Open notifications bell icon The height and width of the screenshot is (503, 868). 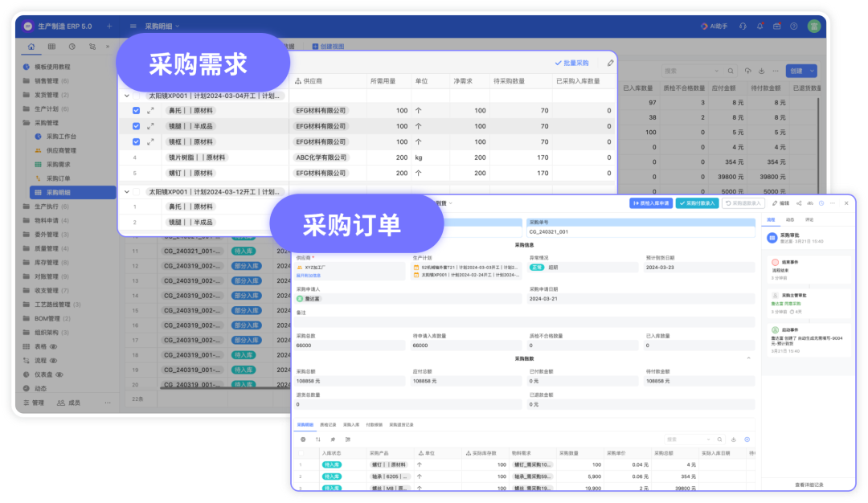[759, 26]
